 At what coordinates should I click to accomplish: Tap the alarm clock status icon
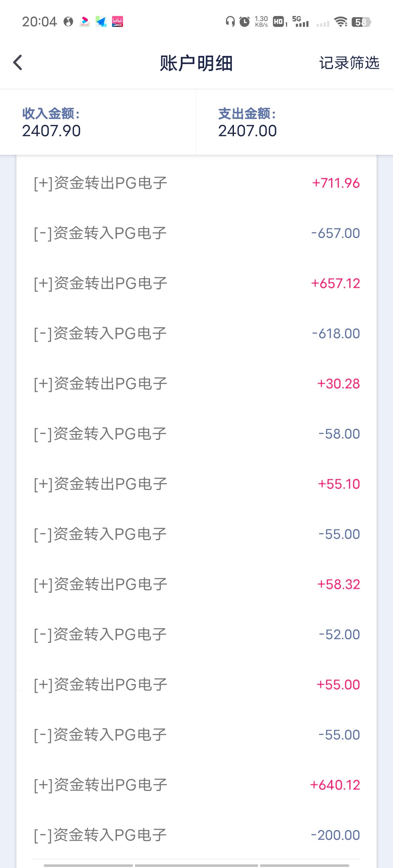tap(245, 22)
